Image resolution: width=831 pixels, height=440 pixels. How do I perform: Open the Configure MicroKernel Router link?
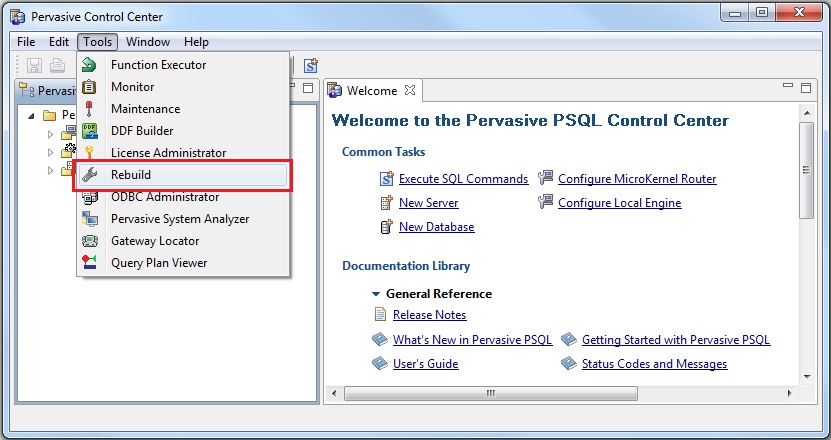coord(637,179)
